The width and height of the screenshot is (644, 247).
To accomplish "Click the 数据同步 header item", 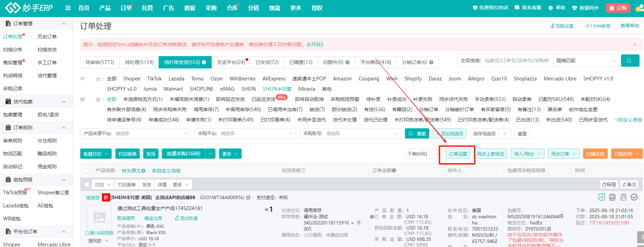I will [x=585, y=8].
